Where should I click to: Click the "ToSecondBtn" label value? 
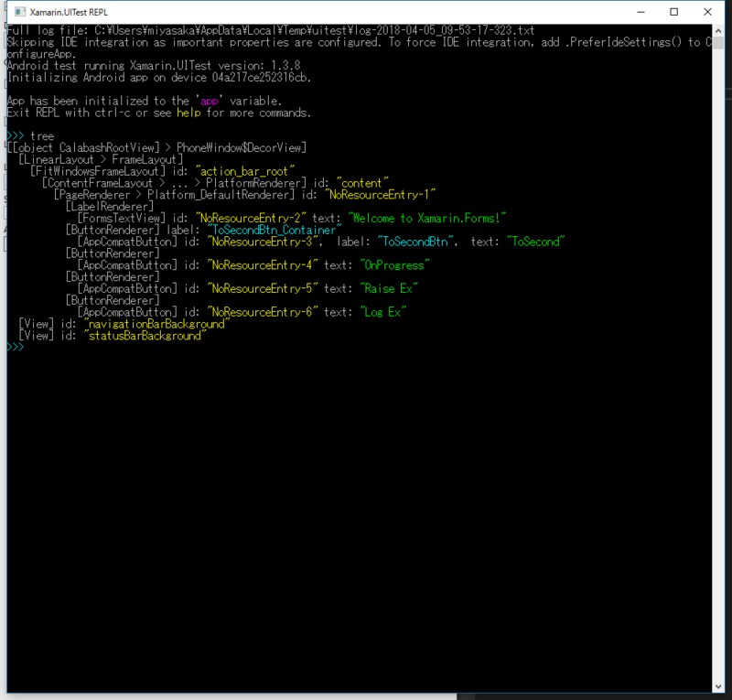click(415, 242)
